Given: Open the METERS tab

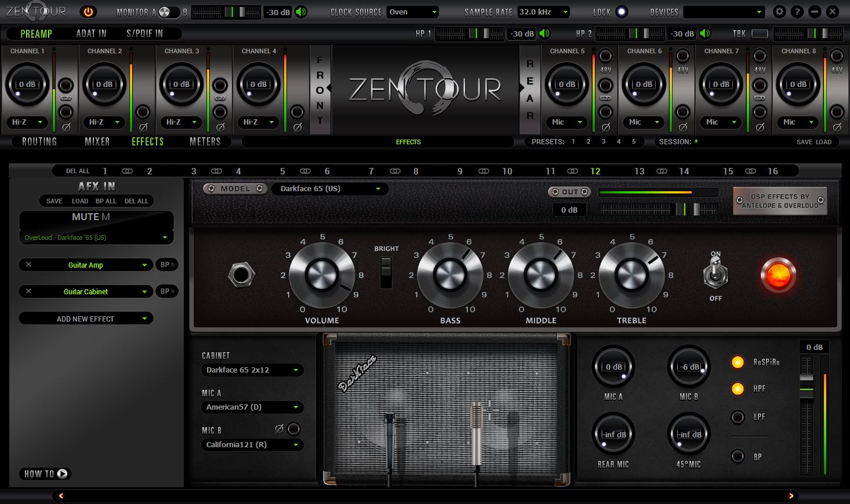Looking at the screenshot, I should (205, 141).
